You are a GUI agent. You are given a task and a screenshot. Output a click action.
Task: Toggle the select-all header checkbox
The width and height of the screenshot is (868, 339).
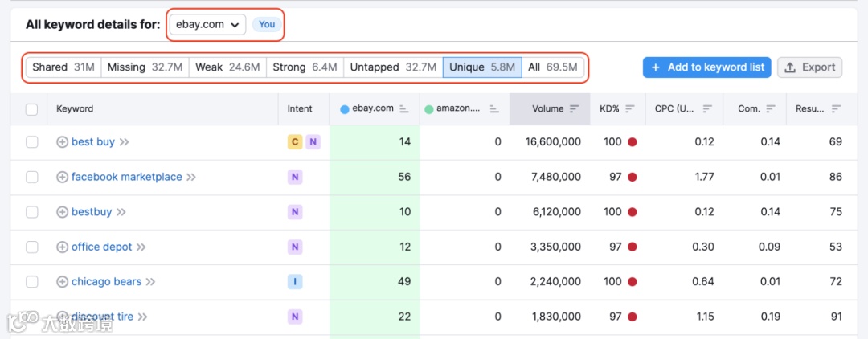tap(32, 109)
